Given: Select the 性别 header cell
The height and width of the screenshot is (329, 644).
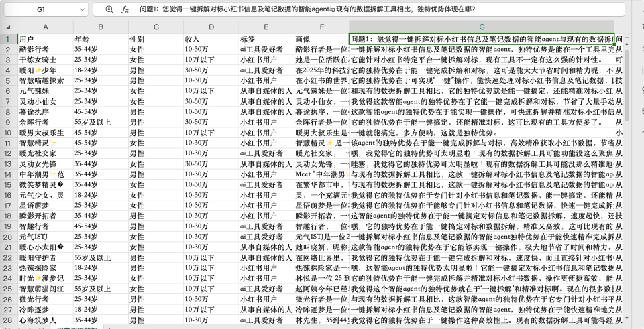Looking at the screenshot, I should click(156, 39).
